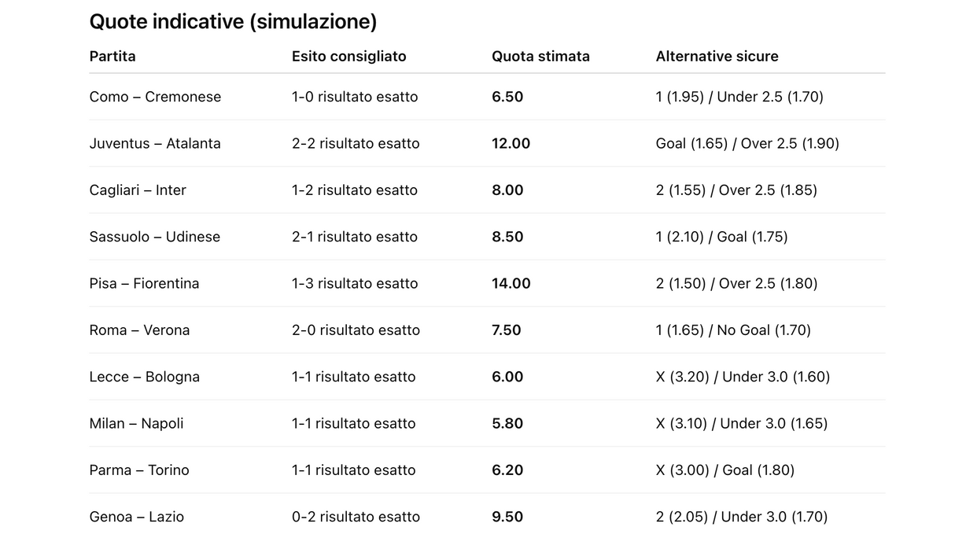This screenshot has height=560, width=955.
Task: Click the 'X (3.00) / Goal (1.80)' alternatives
Action: tap(725, 470)
